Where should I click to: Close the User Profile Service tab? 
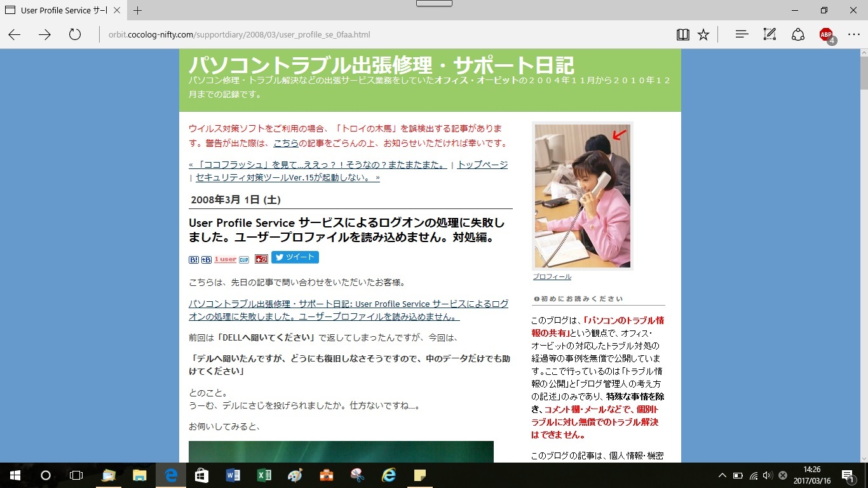pyautogui.click(x=116, y=11)
